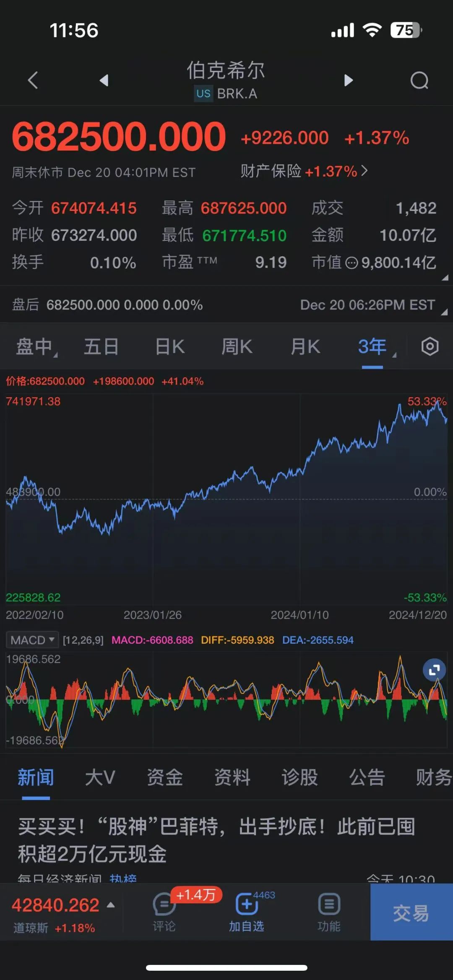Tap the 换手 0.10% value
The image size is (453, 980).
[x=113, y=263]
